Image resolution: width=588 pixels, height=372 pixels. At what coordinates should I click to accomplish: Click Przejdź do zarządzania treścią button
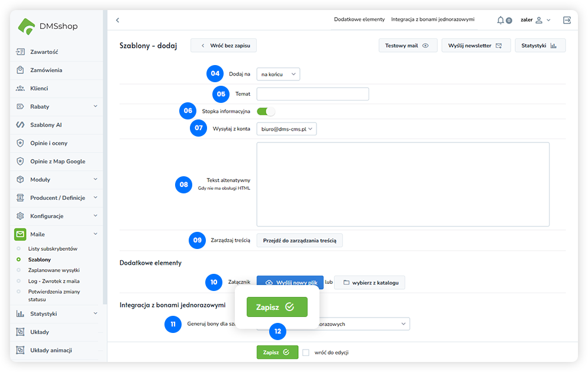pyautogui.click(x=299, y=240)
